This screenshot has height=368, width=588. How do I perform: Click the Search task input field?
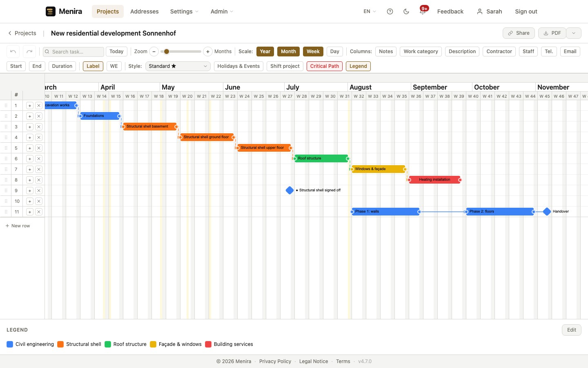73,52
